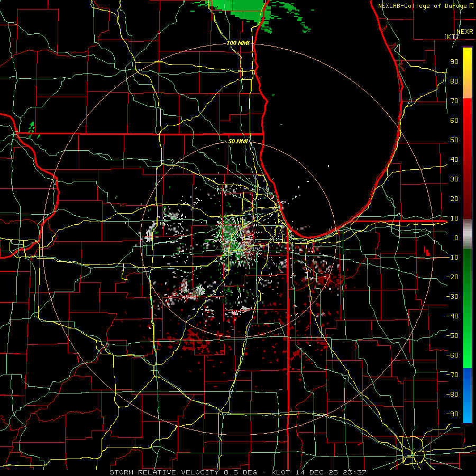Click the NEXR label above the scale
476x476 pixels.
(464, 32)
